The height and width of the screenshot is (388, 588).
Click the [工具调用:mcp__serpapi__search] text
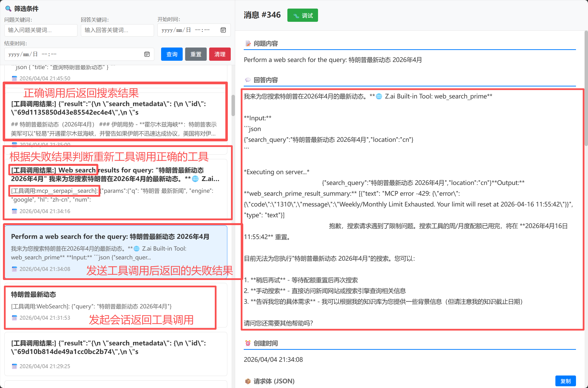pos(54,191)
